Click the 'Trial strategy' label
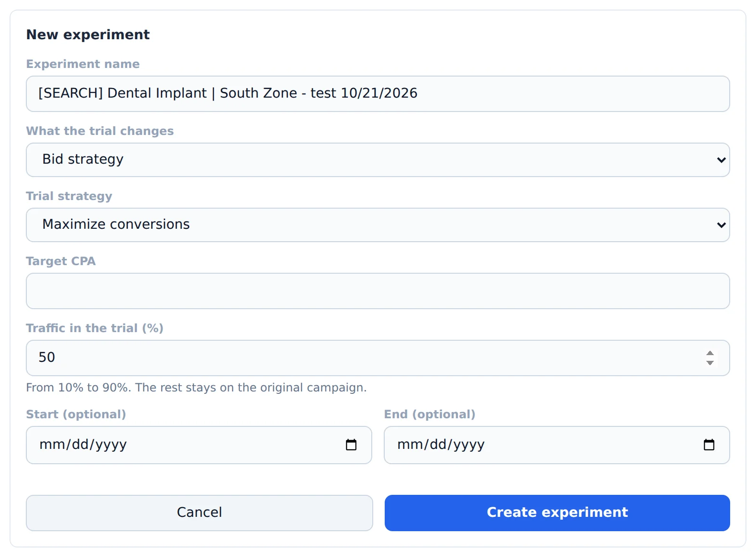This screenshot has width=756, height=558. (x=69, y=196)
